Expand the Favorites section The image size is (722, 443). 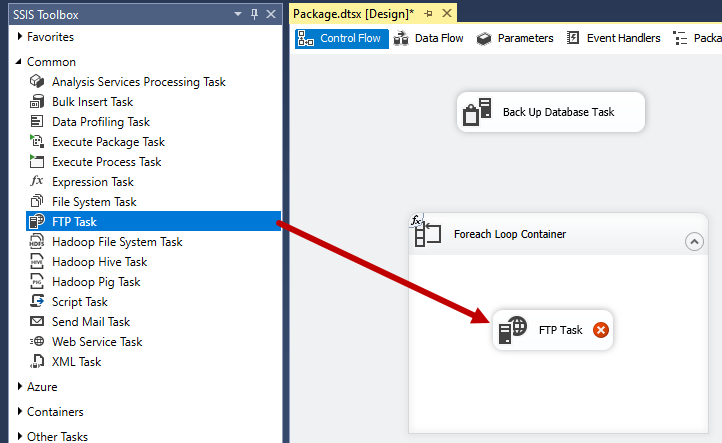tap(20, 37)
